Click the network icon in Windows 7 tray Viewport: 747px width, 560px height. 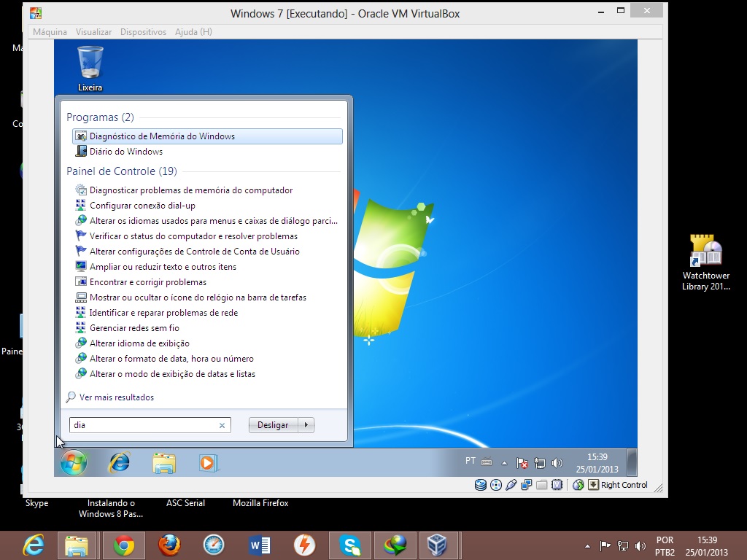(x=540, y=463)
